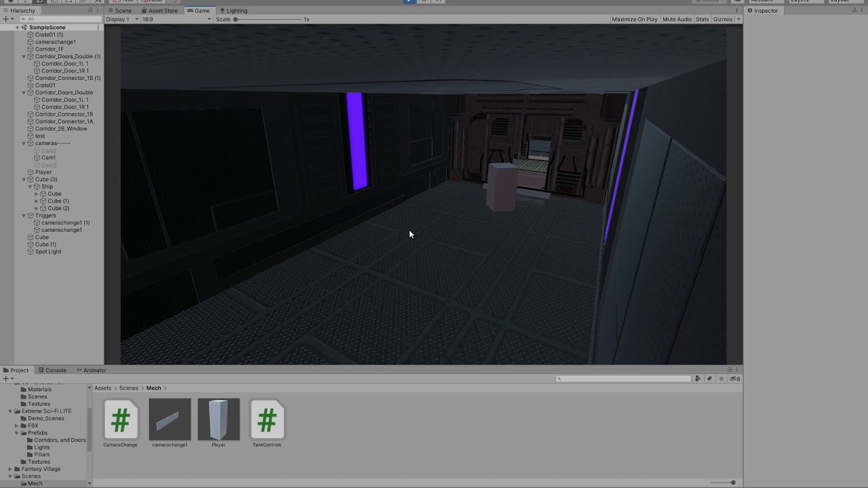The width and height of the screenshot is (868, 488).
Task: Collapse the cameras----- group
Action: 24,143
